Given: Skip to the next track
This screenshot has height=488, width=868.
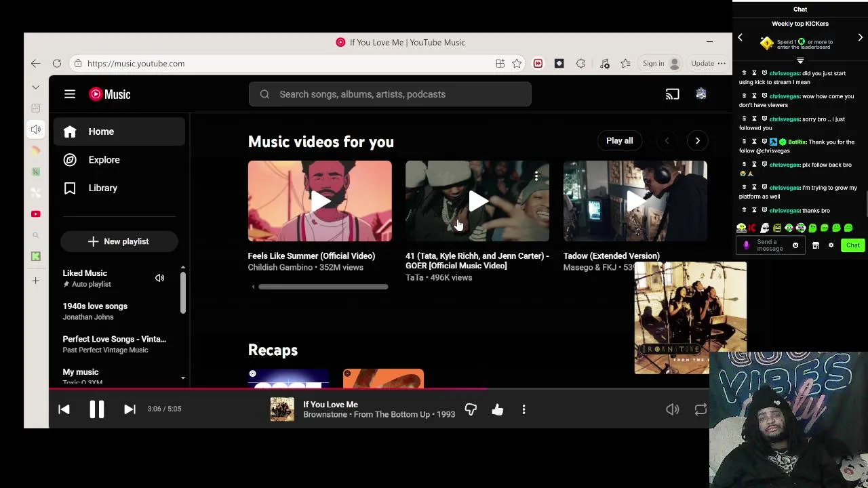Looking at the screenshot, I should (x=130, y=409).
